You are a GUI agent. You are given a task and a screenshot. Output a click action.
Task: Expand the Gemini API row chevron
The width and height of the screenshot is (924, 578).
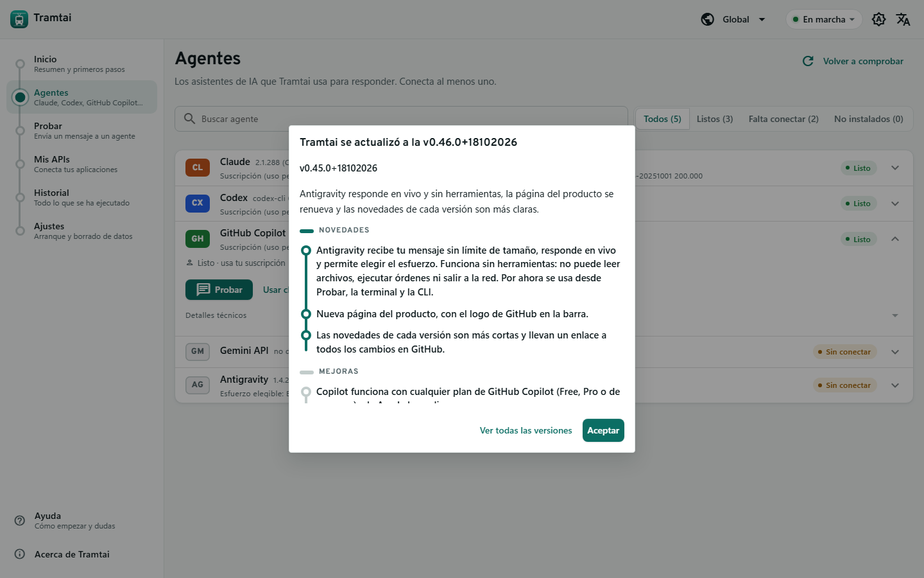895,352
